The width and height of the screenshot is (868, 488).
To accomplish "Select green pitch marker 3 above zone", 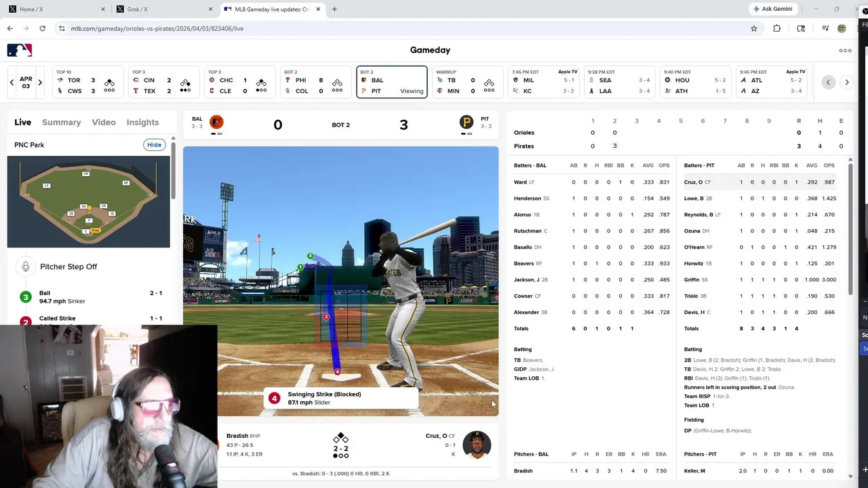I will [310, 256].
